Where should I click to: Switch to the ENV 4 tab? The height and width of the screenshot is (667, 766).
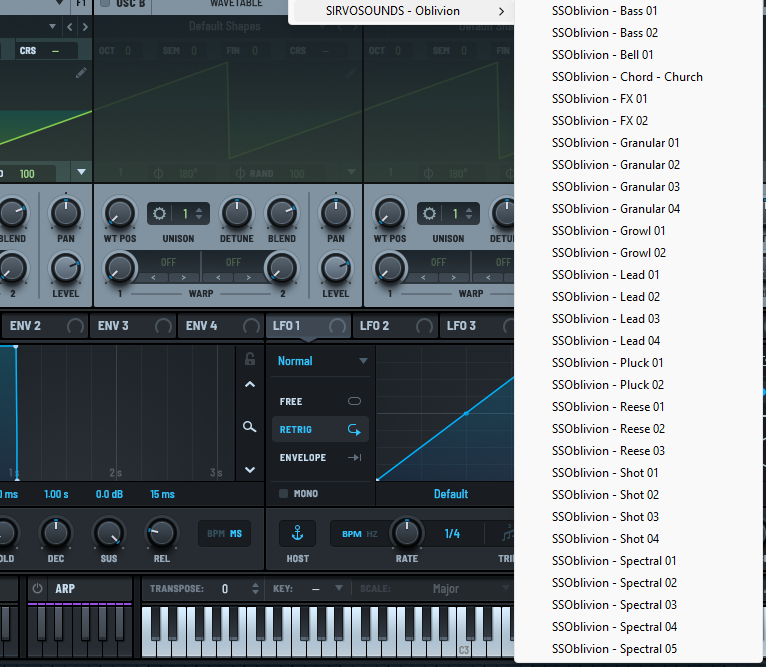pos(220,326)
